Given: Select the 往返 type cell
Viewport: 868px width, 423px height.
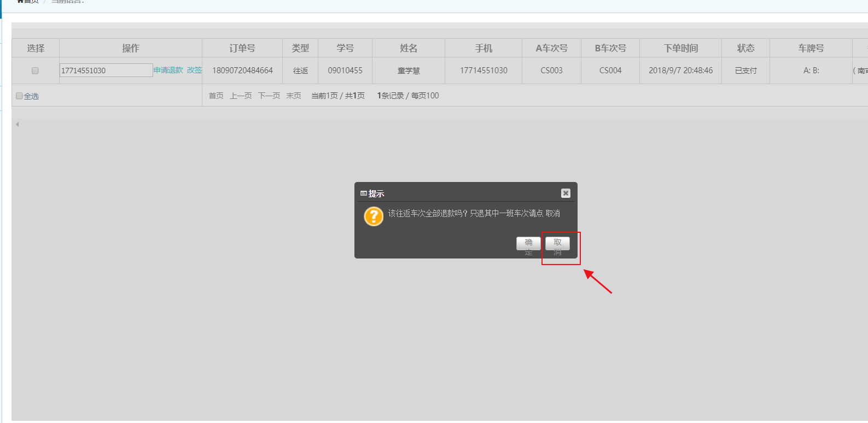Looking at the screenshot, I should point(300,70).
